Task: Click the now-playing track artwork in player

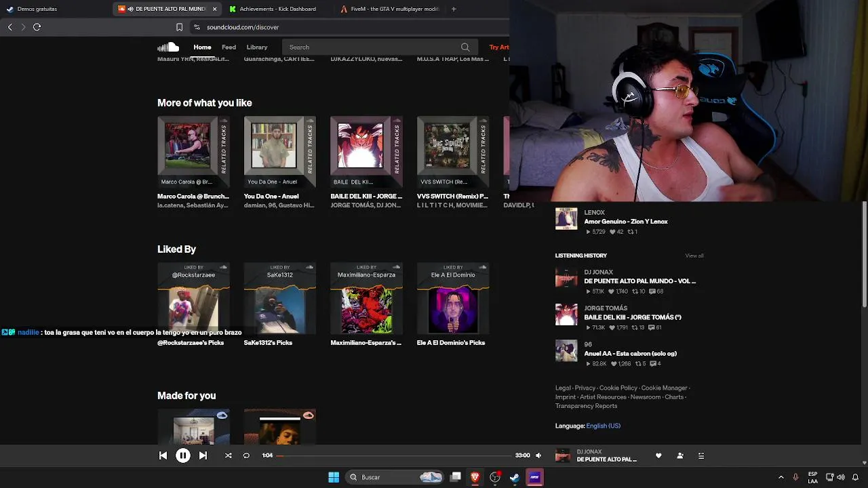Action: 563,455
